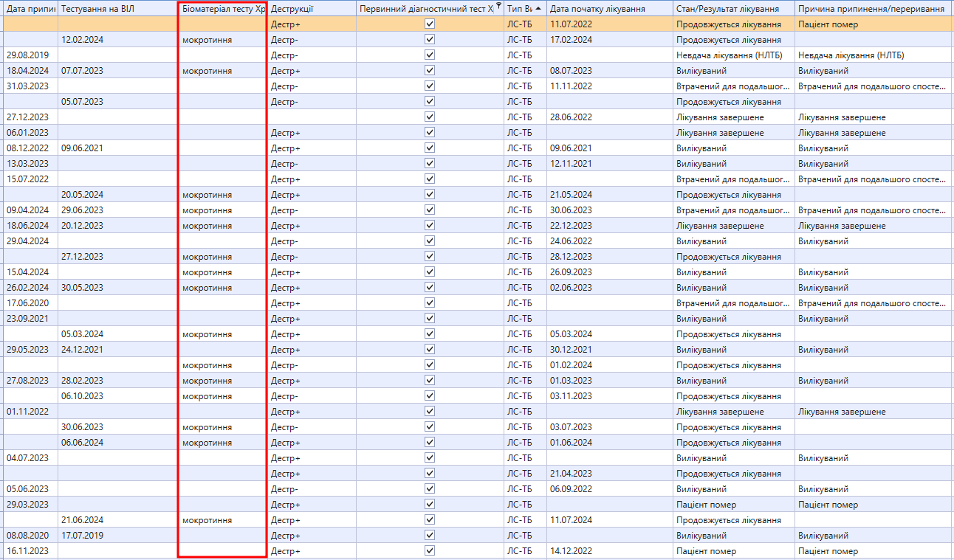Viewport: 954px width, 560px height.
Task: Toggle checkbox in row with start date 21.04.2023
Action: tap(430, 473)
